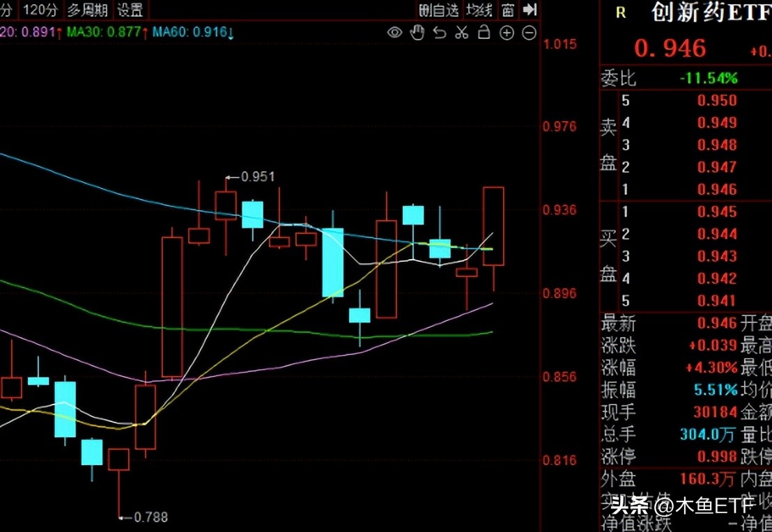Select sell level 1 price 0.946
The width and height of the screenshot is (772, 532).
click(x=717, y=189)
